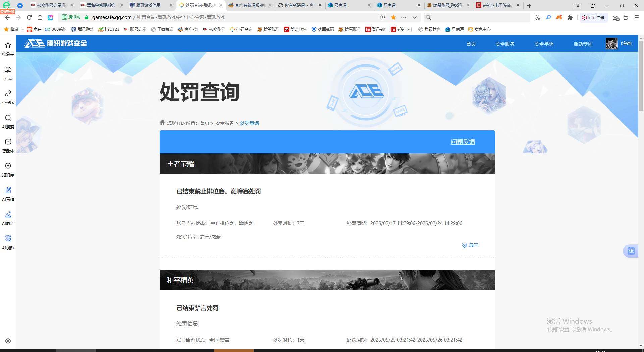
Task: Open the 安全服务 navigation menu
Action: tap(505, 44)
